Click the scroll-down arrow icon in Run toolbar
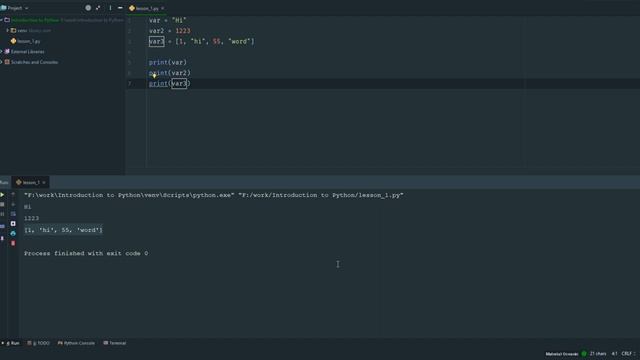The height and width of the screenshot is (360, 640). 13,204
